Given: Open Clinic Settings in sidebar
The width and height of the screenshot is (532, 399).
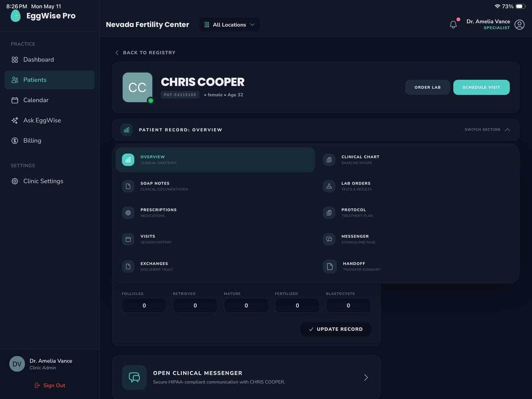Looking at the screenshot, I should 49,181.
